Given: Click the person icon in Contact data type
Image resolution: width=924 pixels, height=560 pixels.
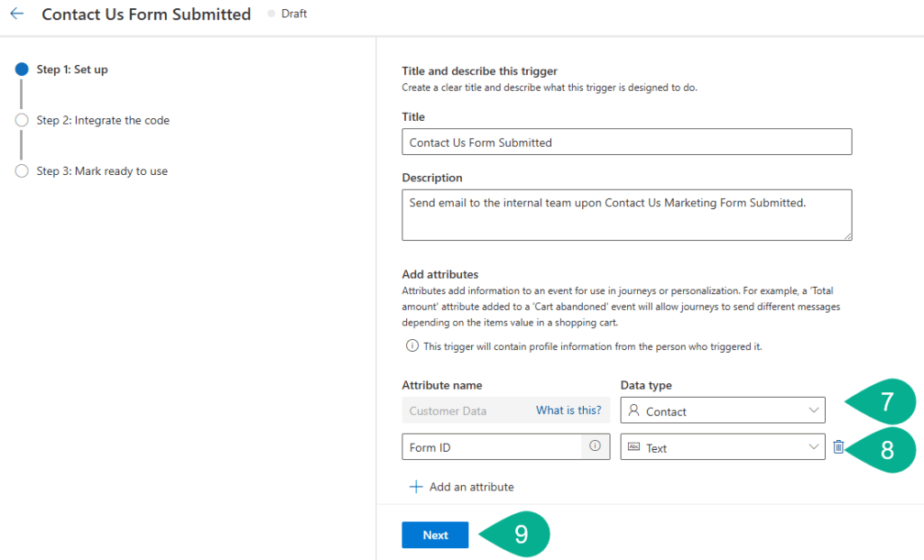Looking at the screenshot, I should point(633,411).
